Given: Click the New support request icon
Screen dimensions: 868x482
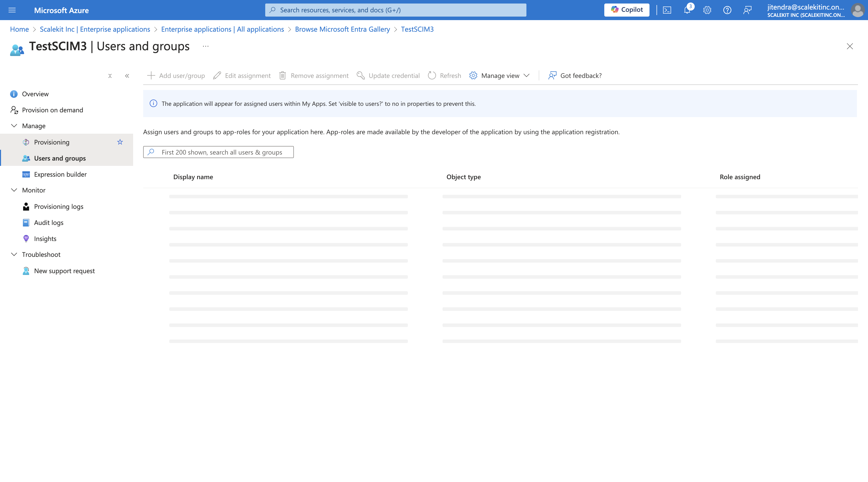Looking at the screenshot, I should [x=26, y=271].
